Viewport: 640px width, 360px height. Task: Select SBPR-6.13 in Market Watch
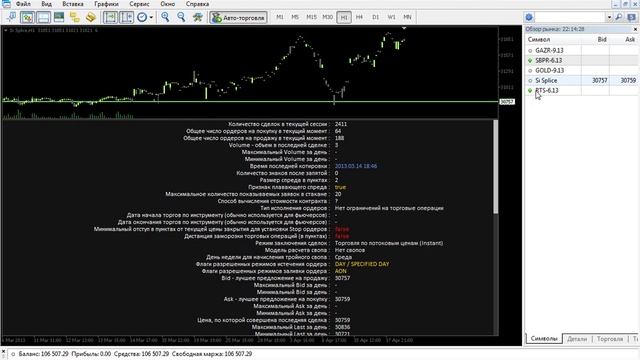pos(549,60)
